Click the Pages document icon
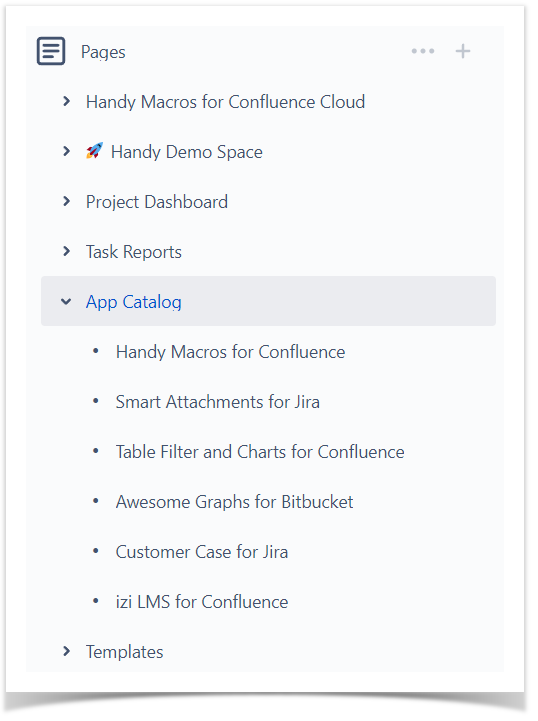538x721 pixels. [x=51, y=51]
